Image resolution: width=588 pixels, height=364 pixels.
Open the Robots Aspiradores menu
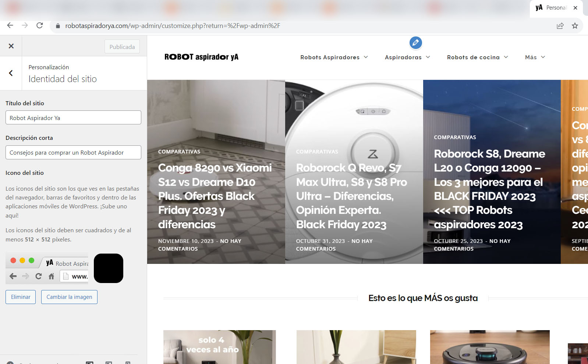[x=330, y=57]
